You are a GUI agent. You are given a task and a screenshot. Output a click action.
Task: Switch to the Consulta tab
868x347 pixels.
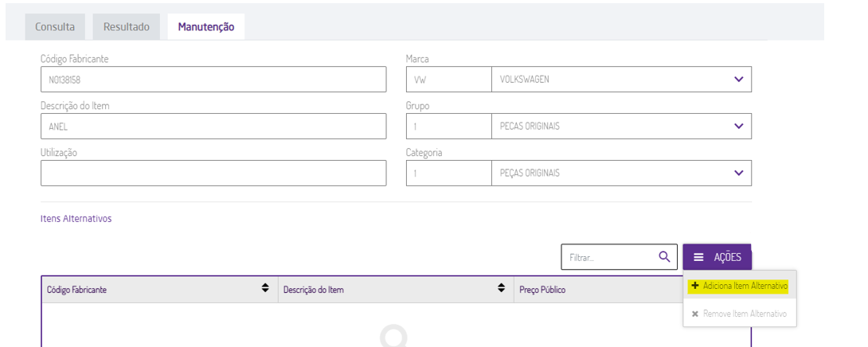point(55,27)
